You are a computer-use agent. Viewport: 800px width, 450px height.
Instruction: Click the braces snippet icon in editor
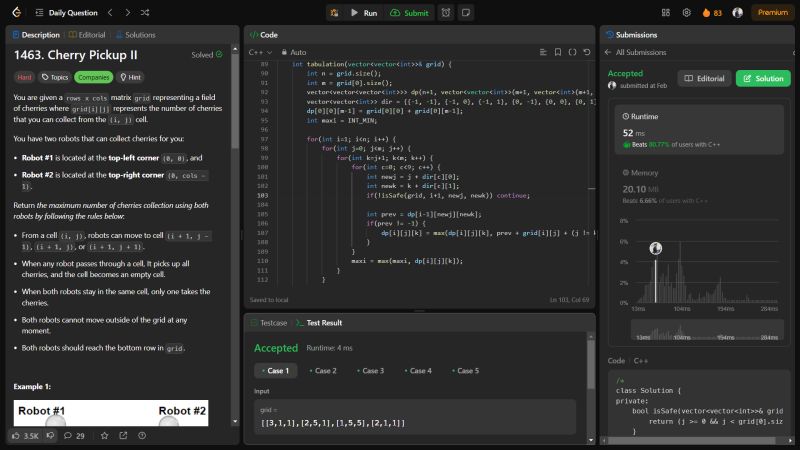572,52
